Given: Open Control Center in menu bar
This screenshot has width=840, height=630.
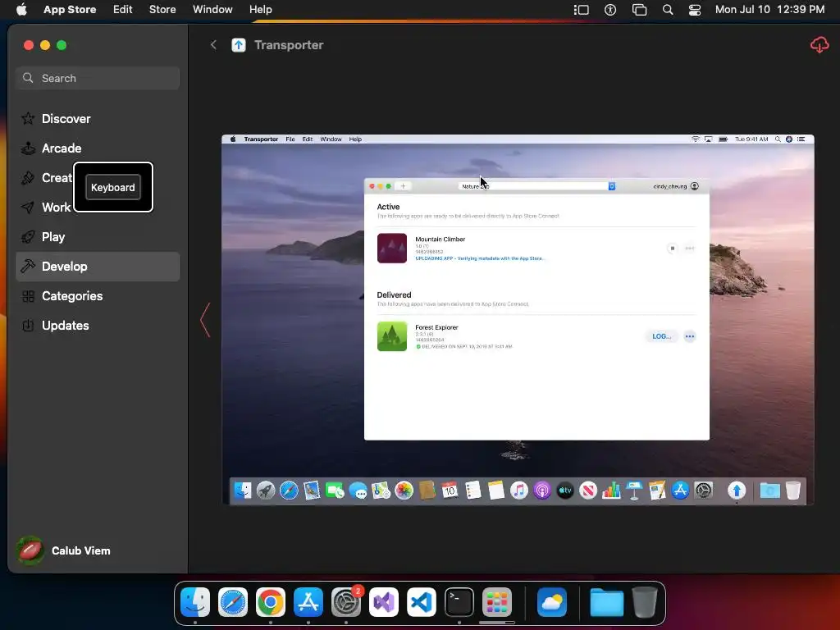Looking at the screenshot, I should (695, 9).
